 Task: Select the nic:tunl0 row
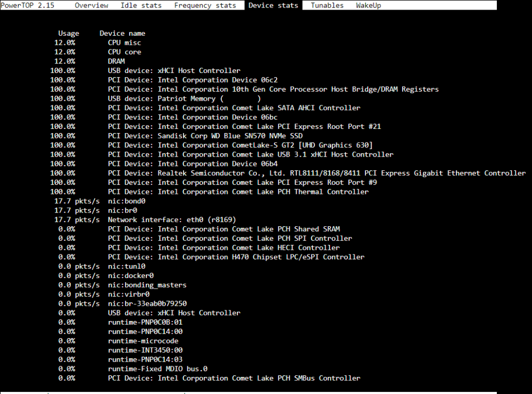point(102,266)
